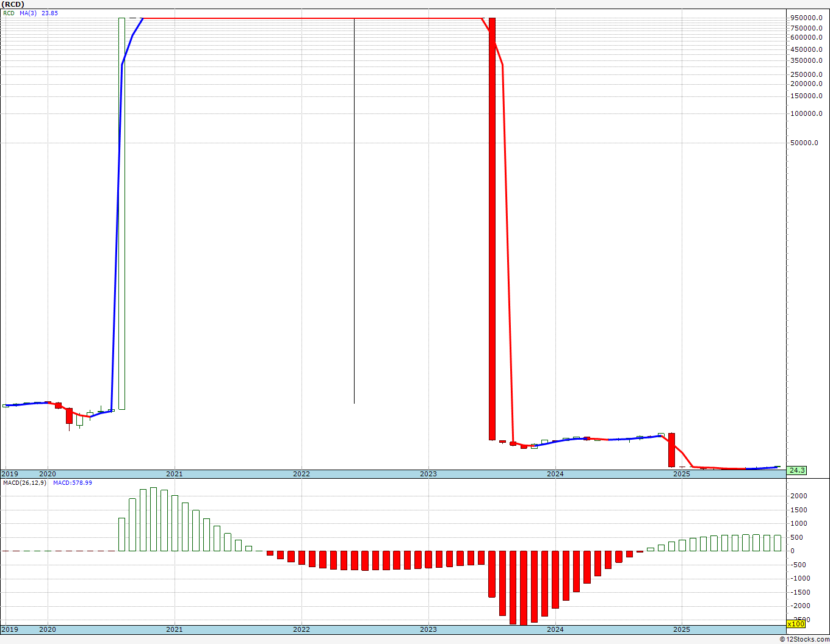Click the (RCD) ticker title

pyautogui.click(x=13, y=4)
